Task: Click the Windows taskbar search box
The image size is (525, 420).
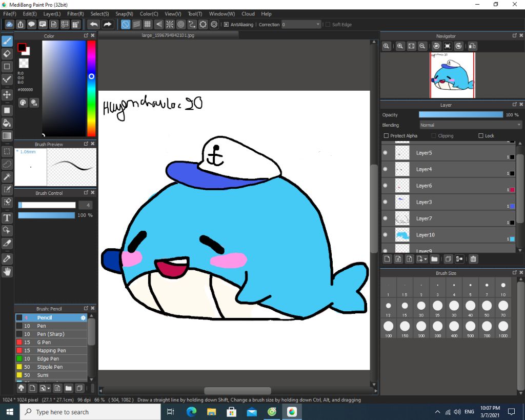Action: tap(90, 412)
